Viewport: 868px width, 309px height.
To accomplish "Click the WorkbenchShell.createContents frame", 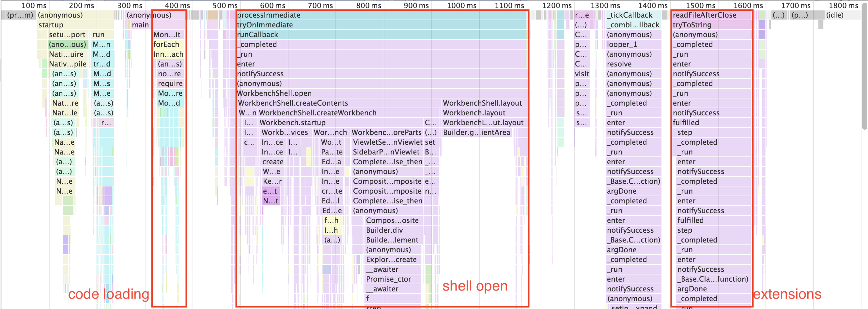I will (339, 103).
